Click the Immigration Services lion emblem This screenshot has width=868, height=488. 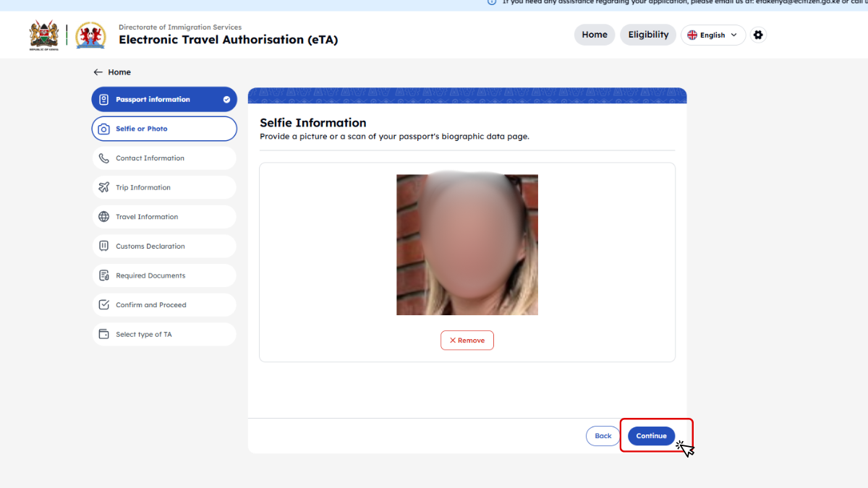pyautogui.click(x=90, y=35)
